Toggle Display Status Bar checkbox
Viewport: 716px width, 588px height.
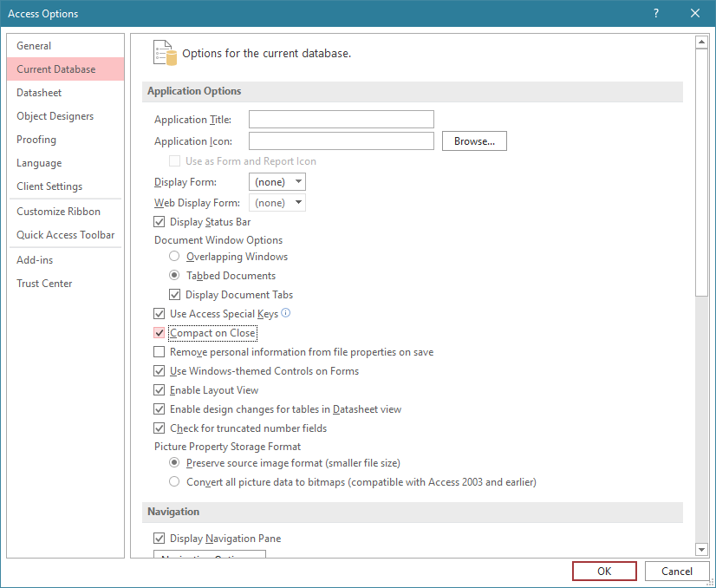click(x=159, y=222)
